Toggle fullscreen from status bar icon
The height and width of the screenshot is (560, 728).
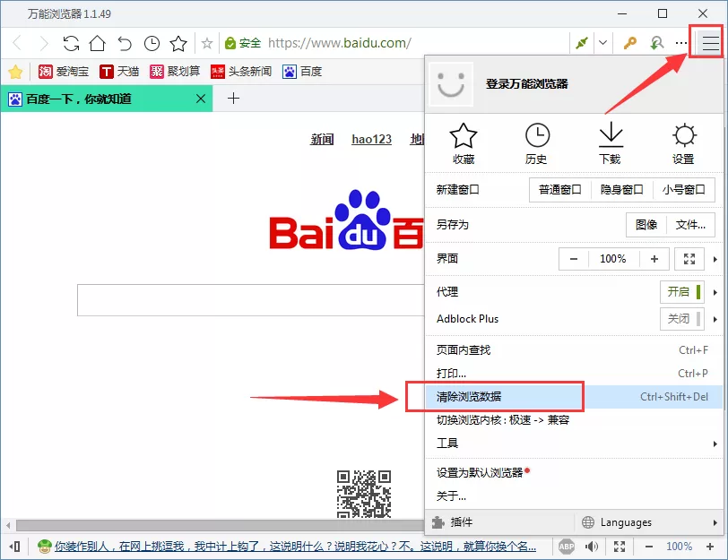(x=620, y=546)
